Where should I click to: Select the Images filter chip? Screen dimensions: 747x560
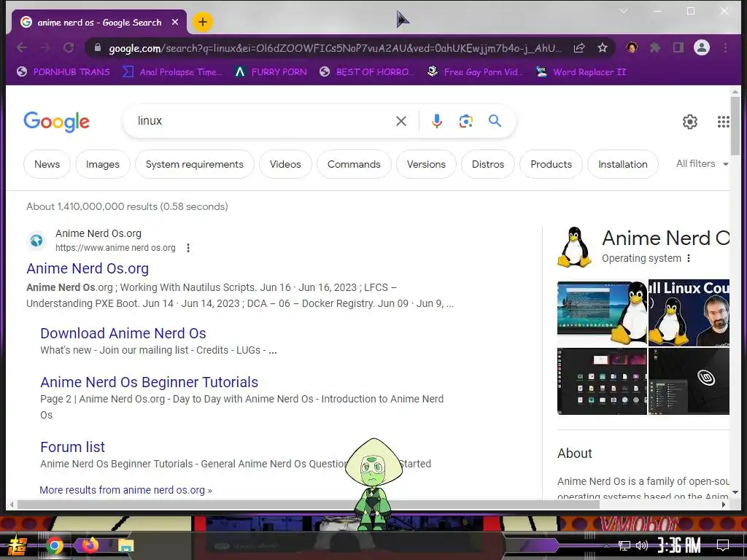pos(102,164)
